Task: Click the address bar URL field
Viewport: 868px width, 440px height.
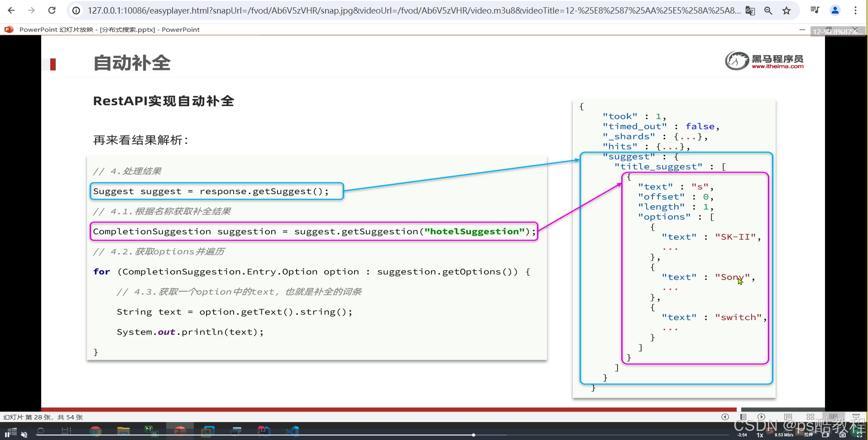Action: click(414, 10)
